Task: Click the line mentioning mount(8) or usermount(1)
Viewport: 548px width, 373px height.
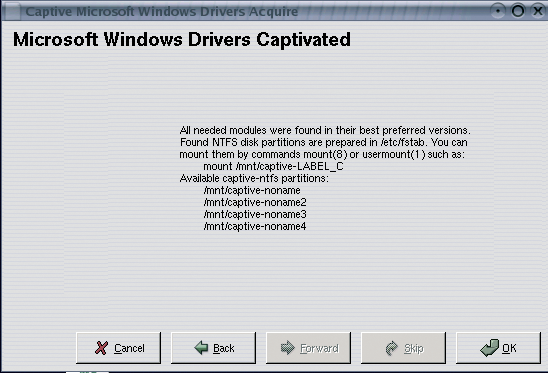Action: coord(322,154)
